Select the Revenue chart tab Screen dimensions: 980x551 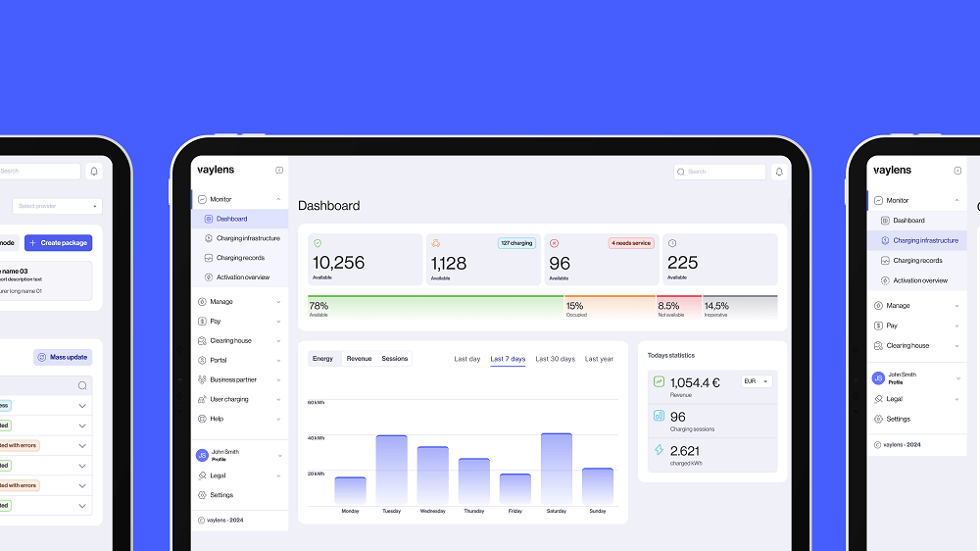(x=359, y=359)
